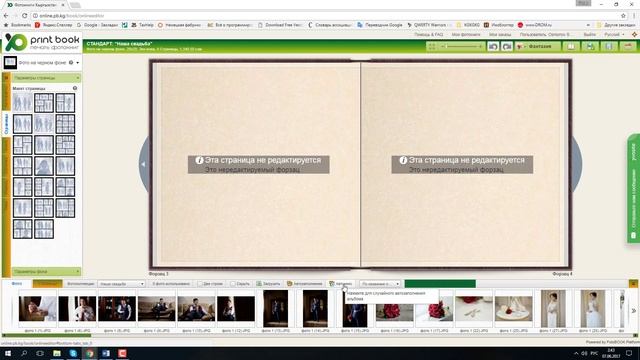
Task: Click the random autofill button under the cursor
Action: point(341,284)
